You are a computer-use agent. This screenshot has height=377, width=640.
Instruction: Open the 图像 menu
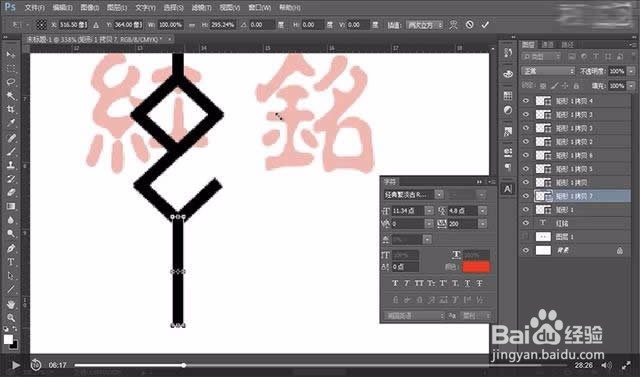tap(89, 8)
